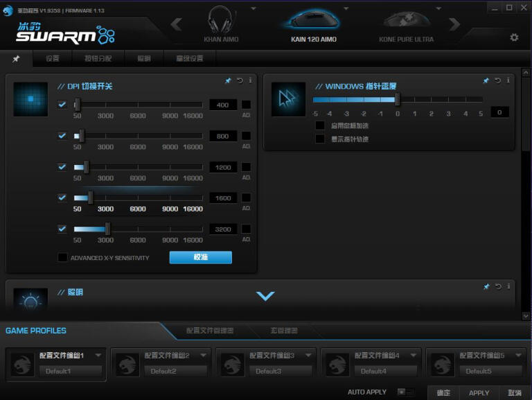
Task: Reset the DPI panel with undo icon
Action: [x=240, y=81]
